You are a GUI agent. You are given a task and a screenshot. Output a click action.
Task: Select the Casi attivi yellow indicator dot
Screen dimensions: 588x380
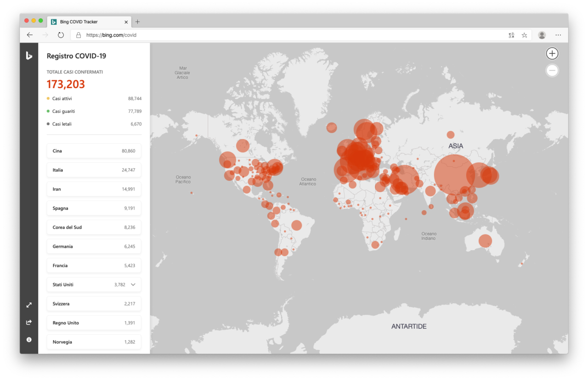click(47, 98)
